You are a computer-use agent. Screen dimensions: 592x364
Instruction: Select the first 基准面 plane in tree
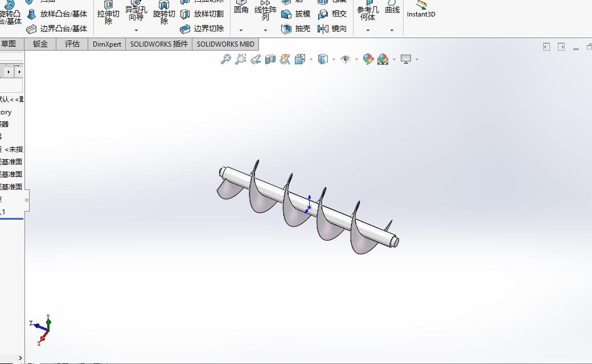[x=11, y=162]
